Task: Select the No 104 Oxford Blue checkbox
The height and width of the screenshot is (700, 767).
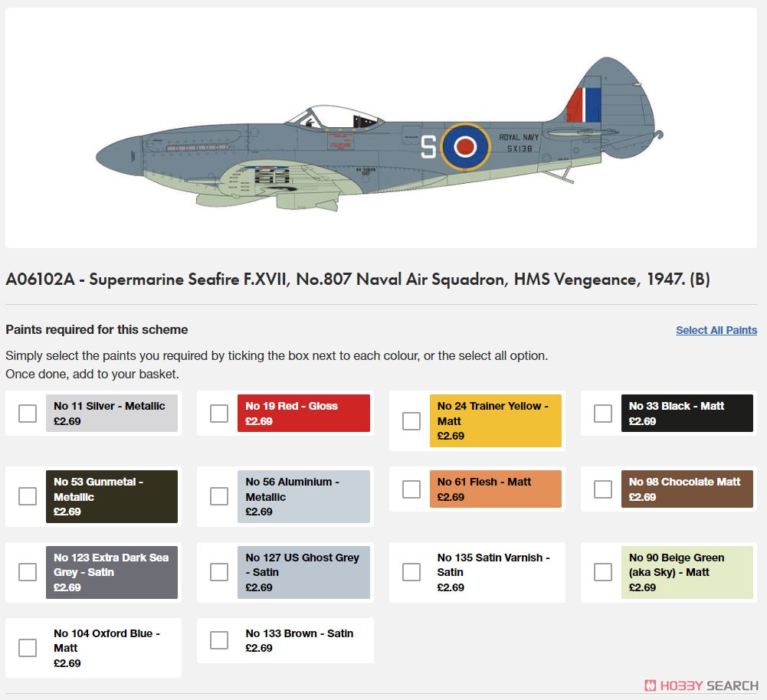Action: point(28,648)
